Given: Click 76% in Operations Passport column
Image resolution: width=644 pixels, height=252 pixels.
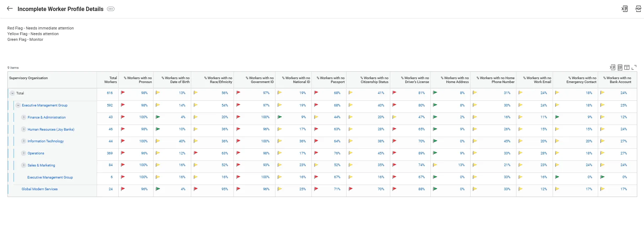Looking at the screenshot, I should (x=337, y=153).
